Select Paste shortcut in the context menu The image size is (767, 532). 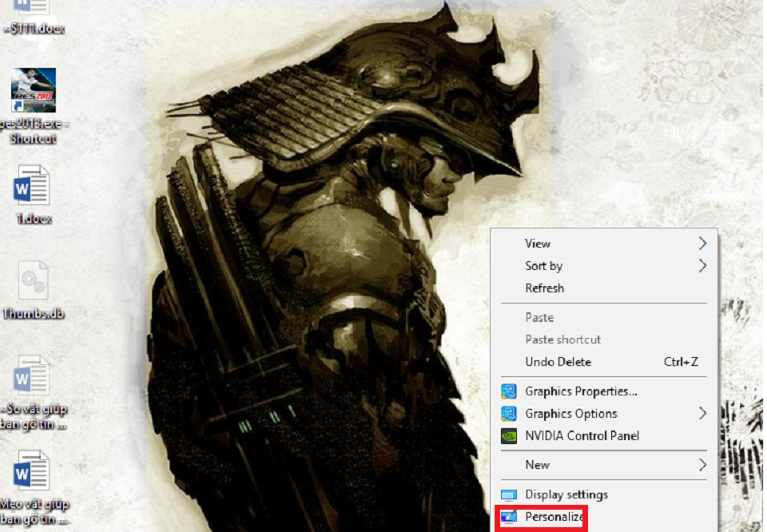tap(604, 339)
